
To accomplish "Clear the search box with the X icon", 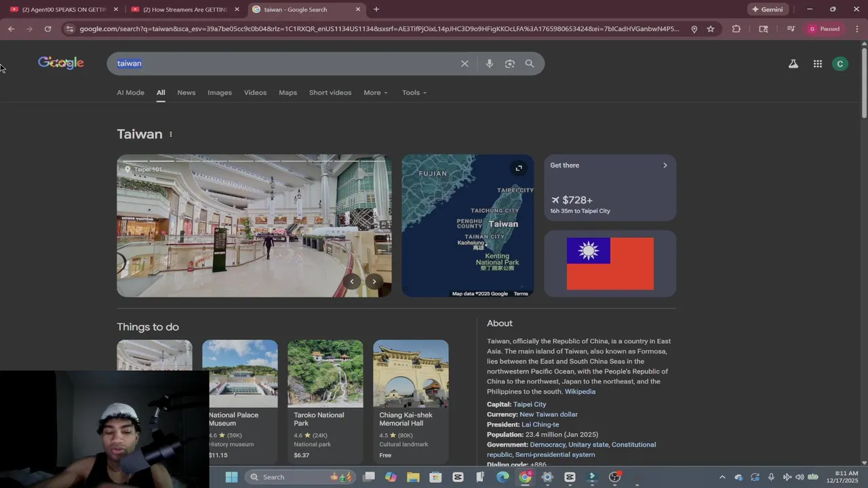I will pos(465,64).
